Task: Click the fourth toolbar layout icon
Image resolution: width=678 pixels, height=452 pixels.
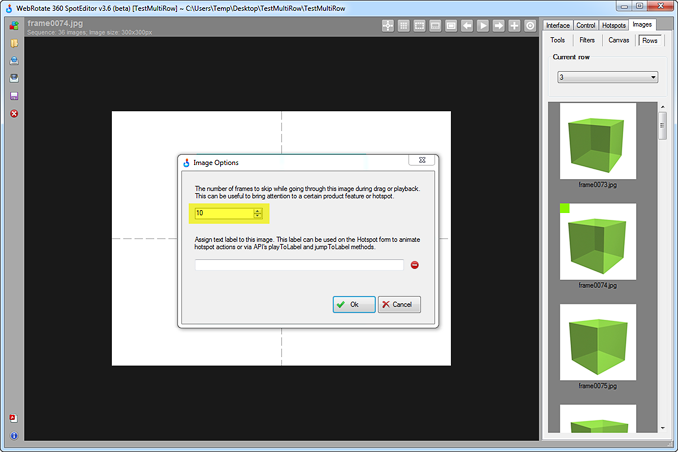Action: click(x=435, y=26)
